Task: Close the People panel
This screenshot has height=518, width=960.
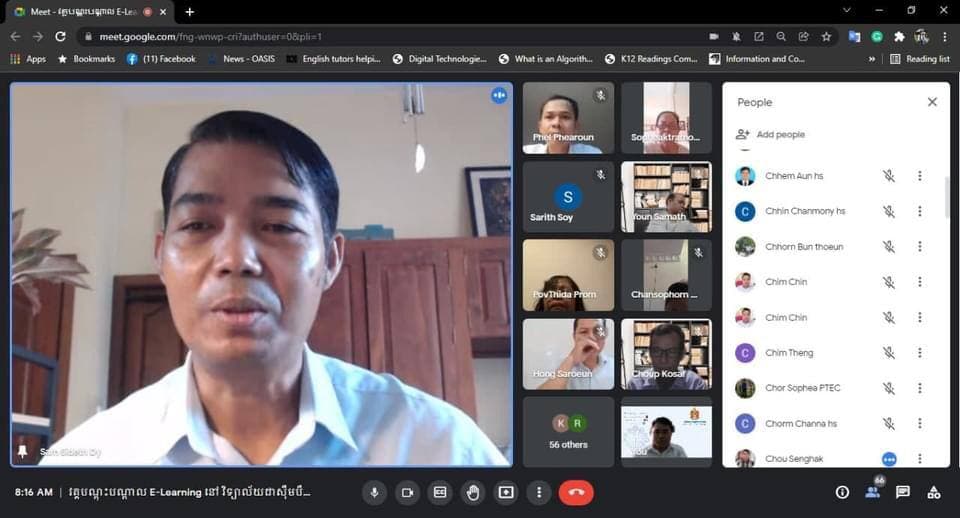Action: tap(932, 102)
